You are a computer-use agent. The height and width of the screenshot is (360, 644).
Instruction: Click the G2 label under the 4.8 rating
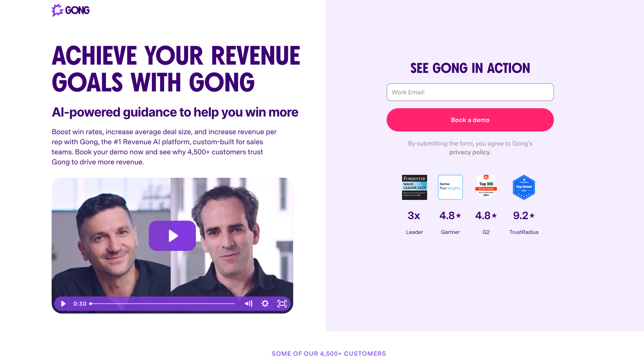point(486,232)
